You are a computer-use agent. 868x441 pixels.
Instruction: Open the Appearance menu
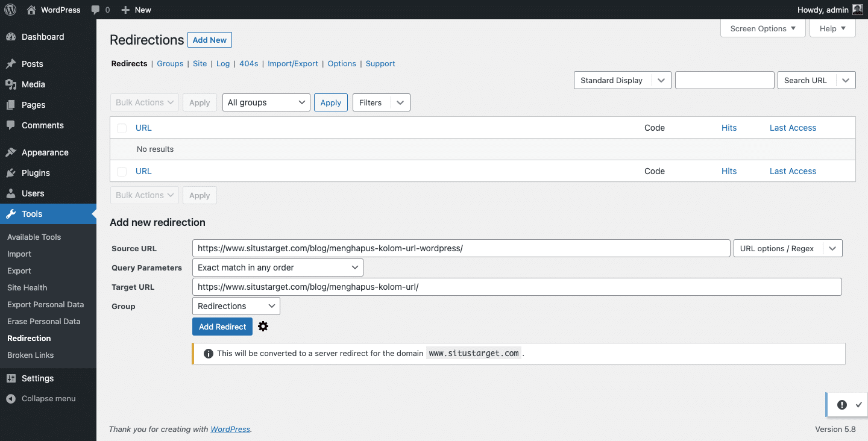pos(48,152)
